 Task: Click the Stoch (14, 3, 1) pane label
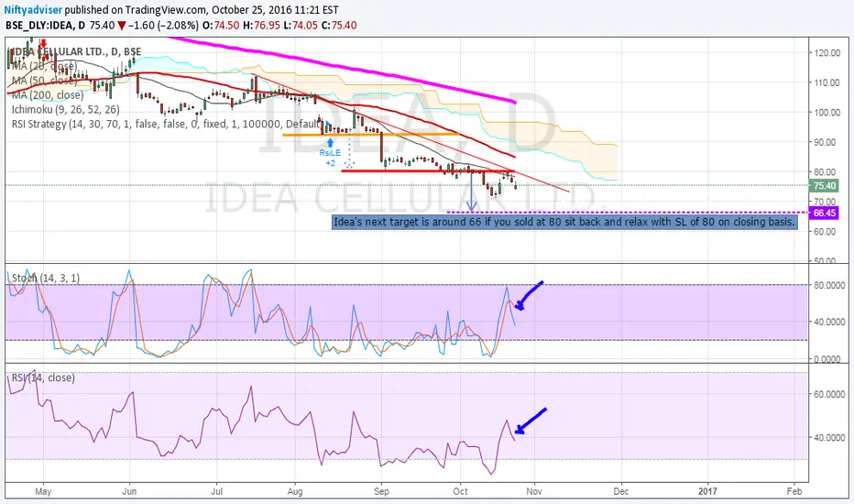pyautogui.click(x=46, y=278)
